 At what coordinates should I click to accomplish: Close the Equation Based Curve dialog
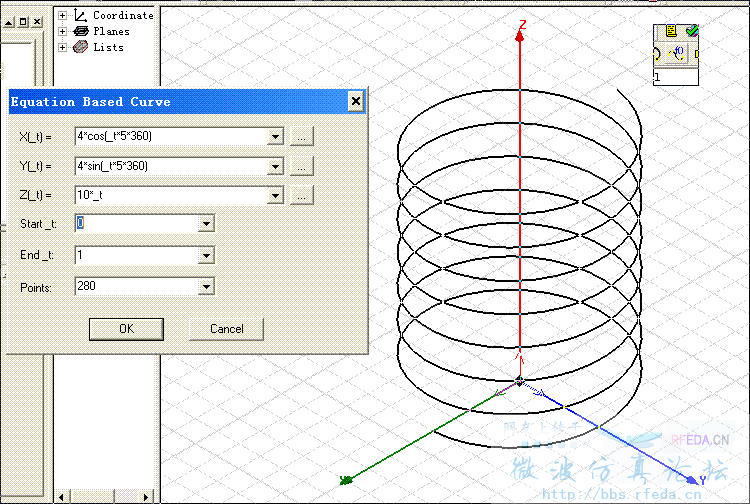point(356,101)
